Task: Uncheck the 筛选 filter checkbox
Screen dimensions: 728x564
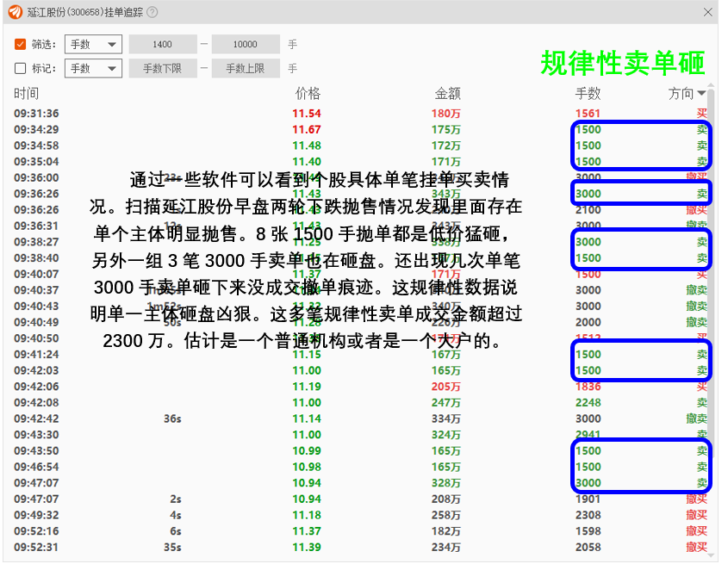Action: click(x=21, y=45)
